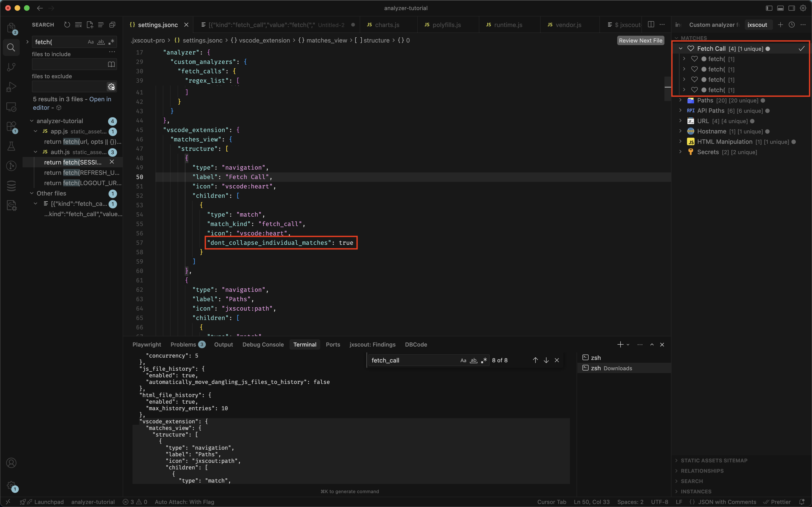Open Prettier status bar item
Viewport: 812px width, 507px height.
[777, 502]
